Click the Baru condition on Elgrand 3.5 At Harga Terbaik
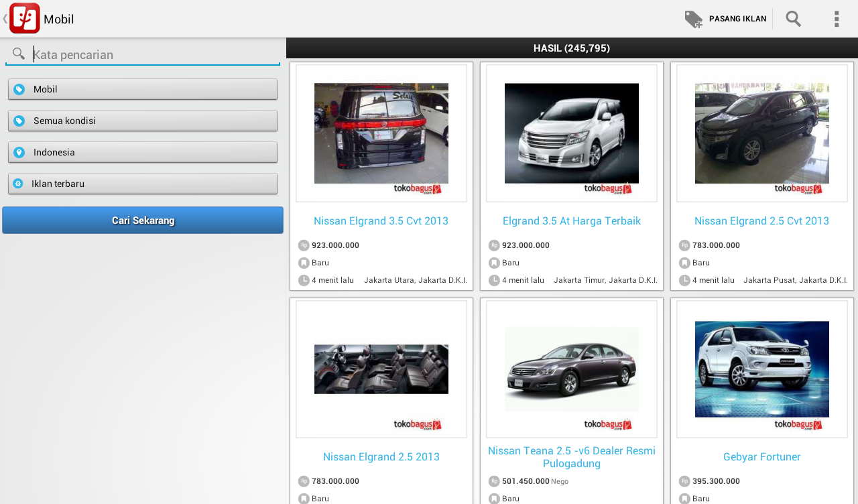The image size is (858, 504). pos(511,263)
